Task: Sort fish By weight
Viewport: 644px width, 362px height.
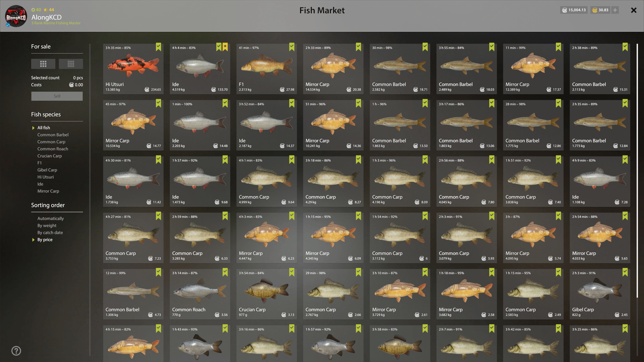Action: tap(47, 226)
